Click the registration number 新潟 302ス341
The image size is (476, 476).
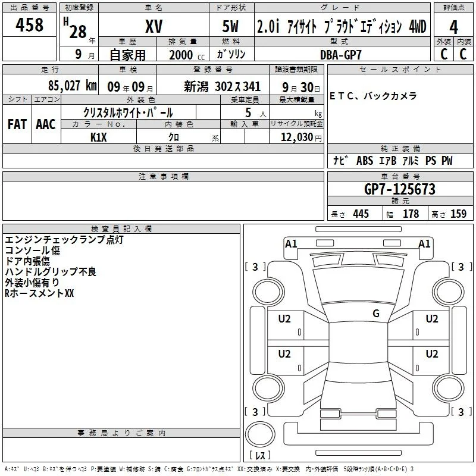pyautogui.click(x=222, y=87)
